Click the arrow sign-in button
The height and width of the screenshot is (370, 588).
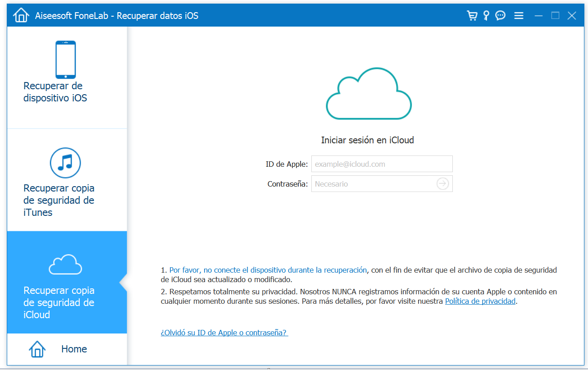(443, 184)
